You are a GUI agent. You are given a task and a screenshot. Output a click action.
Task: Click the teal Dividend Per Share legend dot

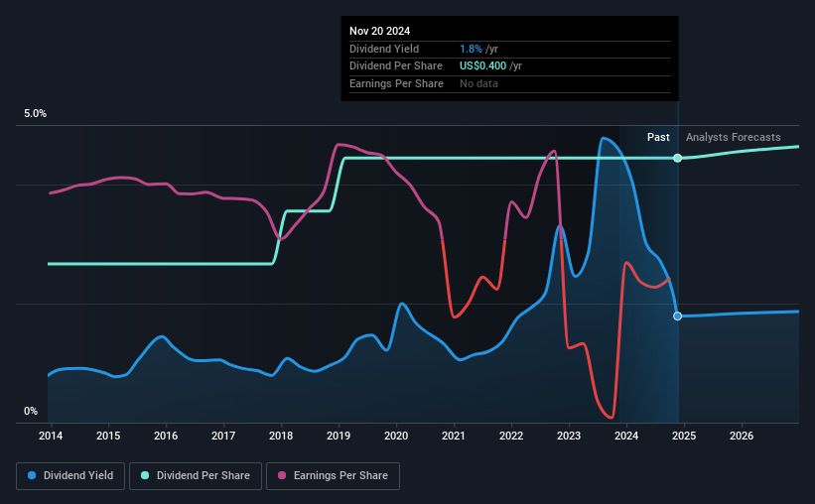pos(145,475)
